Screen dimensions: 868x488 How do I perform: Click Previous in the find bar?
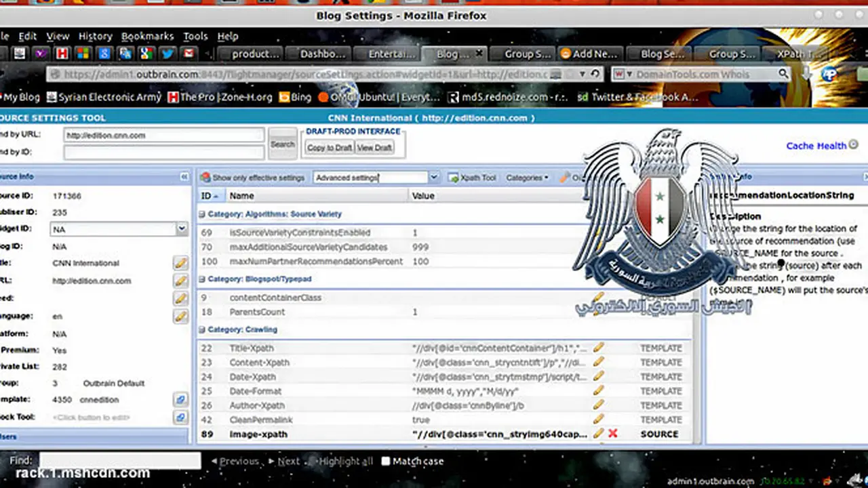coord(235,461)
